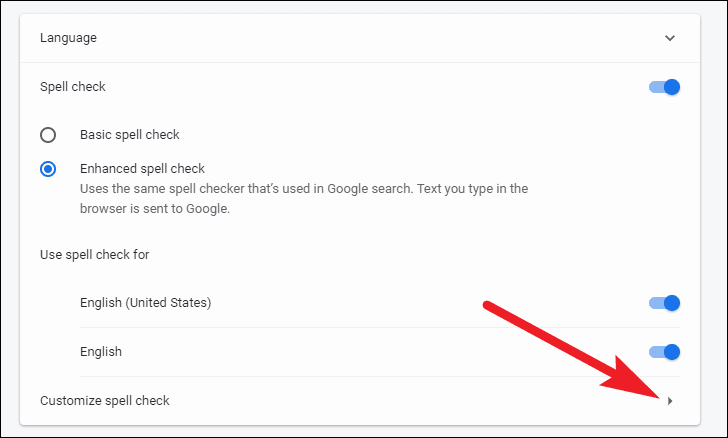Viewport: 728px width, 438px height.
Task: Click the divider line under the Language header
Action: coord(360,62)
